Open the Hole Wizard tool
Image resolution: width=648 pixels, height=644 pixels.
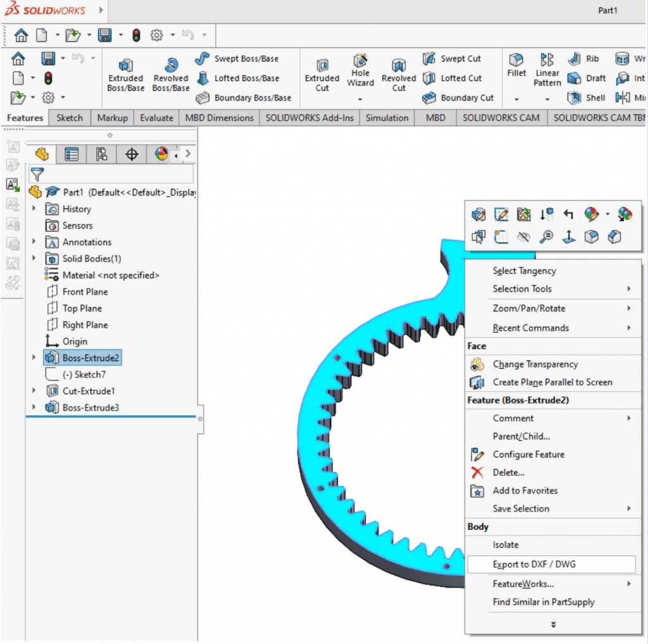coord(360,72)
